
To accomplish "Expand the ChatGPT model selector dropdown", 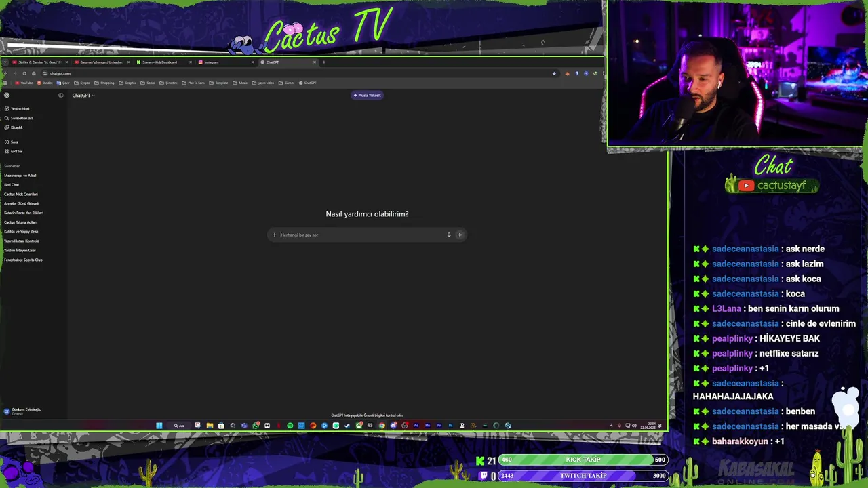I will point(83,96).
